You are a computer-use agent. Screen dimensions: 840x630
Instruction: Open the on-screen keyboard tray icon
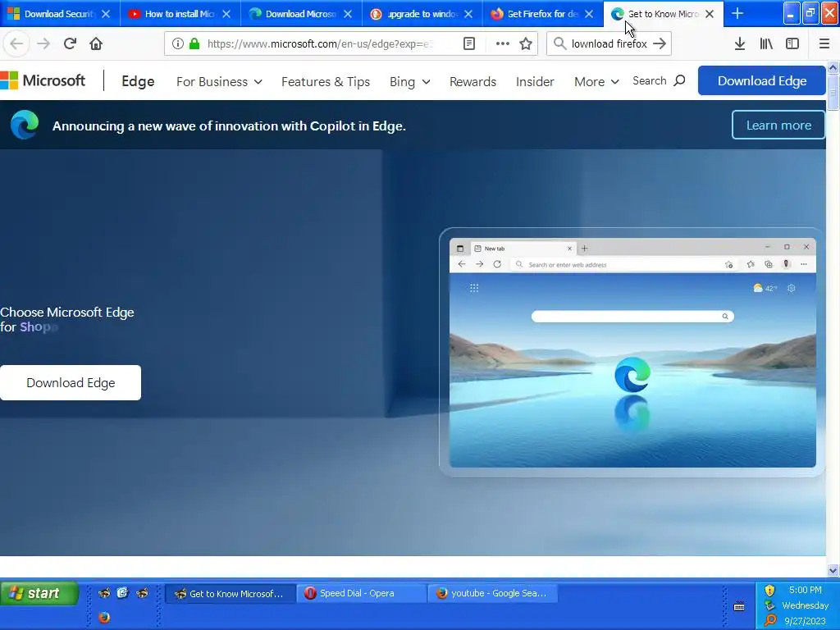(739, 606)
